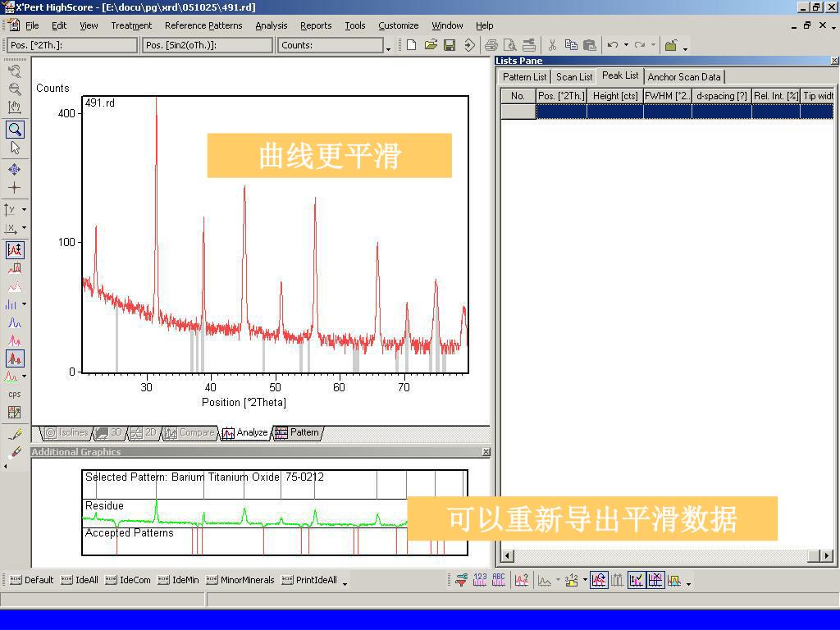Click the four-arrow move tool icon
Screen dimensions: 840x630
15,169
